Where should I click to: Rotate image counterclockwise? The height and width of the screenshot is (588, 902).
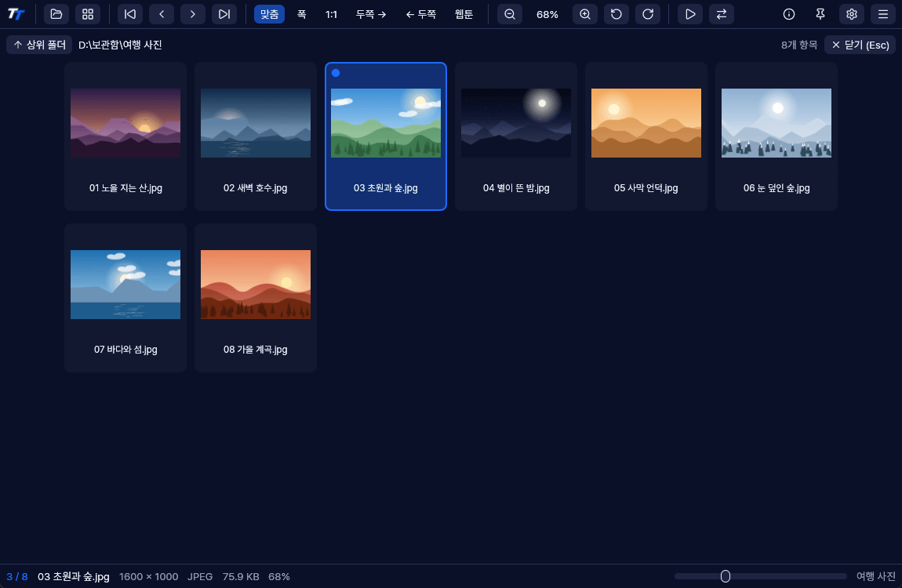pos(616,14)
